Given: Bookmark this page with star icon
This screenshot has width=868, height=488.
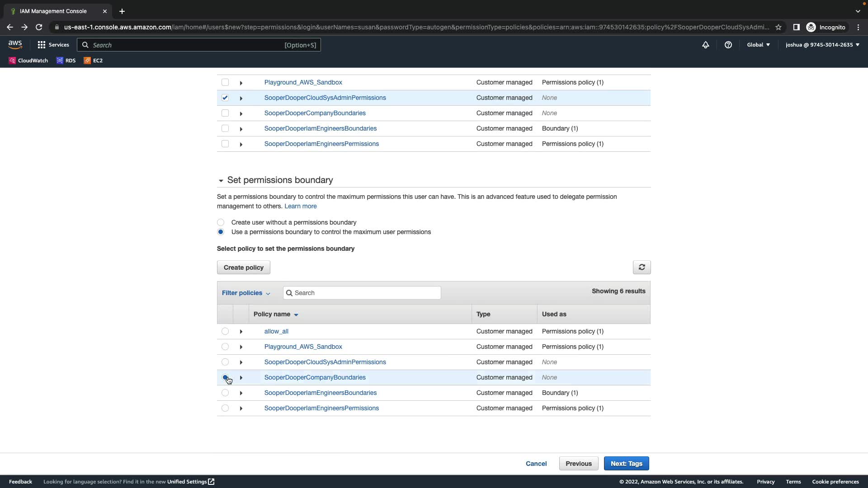Looking at the screenshot, I should click(778, 27).
